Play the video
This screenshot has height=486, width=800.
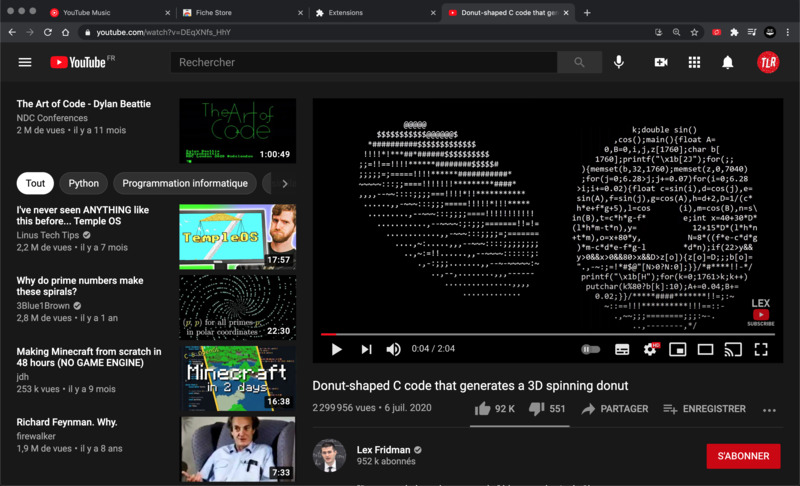[x=336, y=349]
